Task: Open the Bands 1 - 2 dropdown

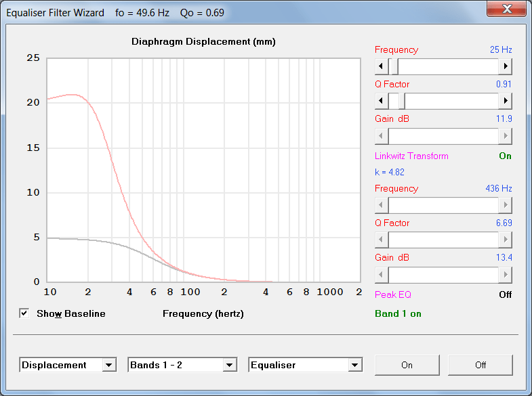Action: click(x=230, y=365)
